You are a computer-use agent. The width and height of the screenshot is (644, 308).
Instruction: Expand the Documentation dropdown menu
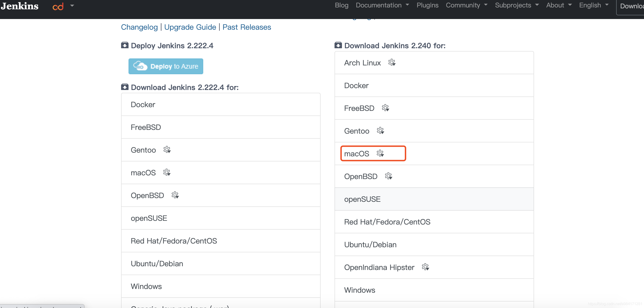click(x=382, y=5)
